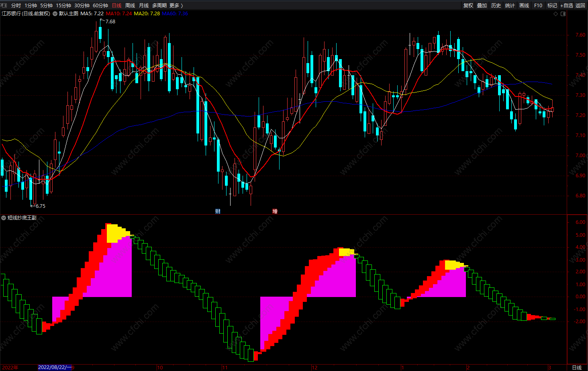This screenshot has width=588, height=371.
Task: Open the F10 company info button
Action: (538, 5)
